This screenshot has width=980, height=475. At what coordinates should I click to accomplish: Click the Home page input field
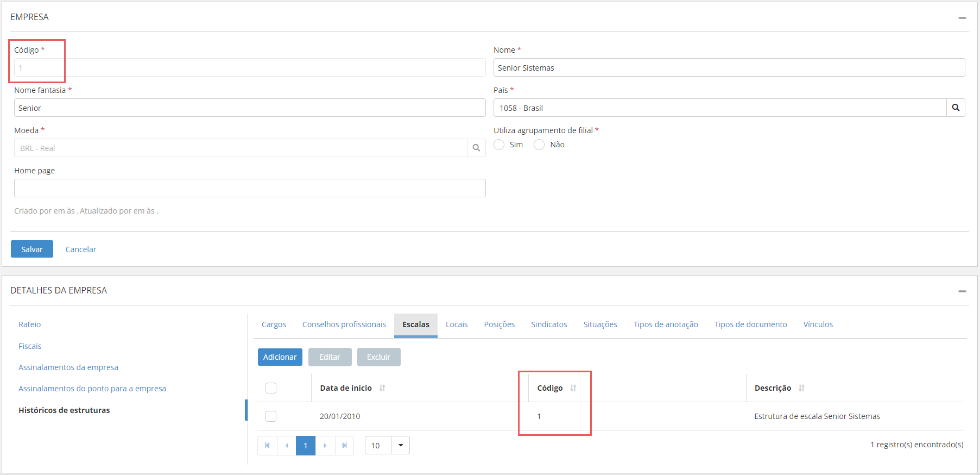click(250, 188)
